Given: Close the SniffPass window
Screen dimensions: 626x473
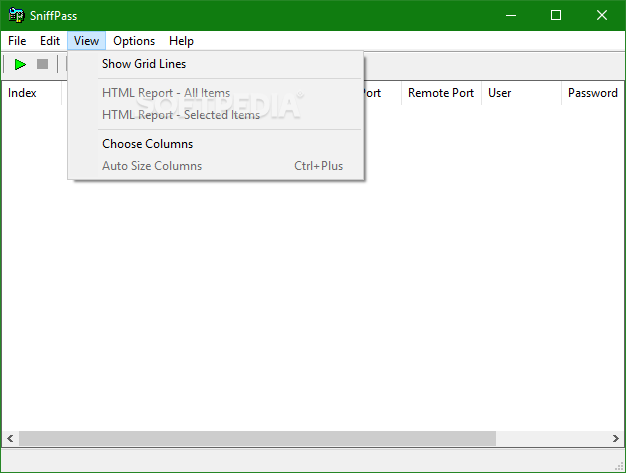Looking at the screenshot, I should (602, 16).
